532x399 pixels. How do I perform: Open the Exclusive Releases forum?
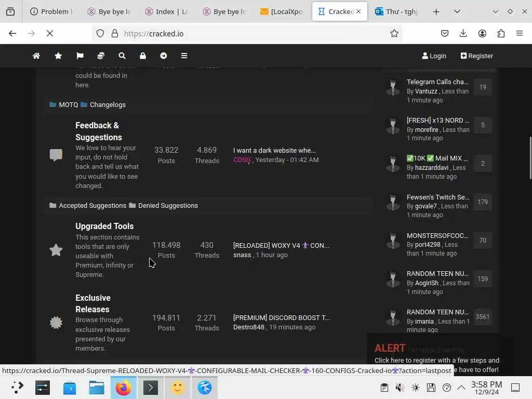(93, 303)
